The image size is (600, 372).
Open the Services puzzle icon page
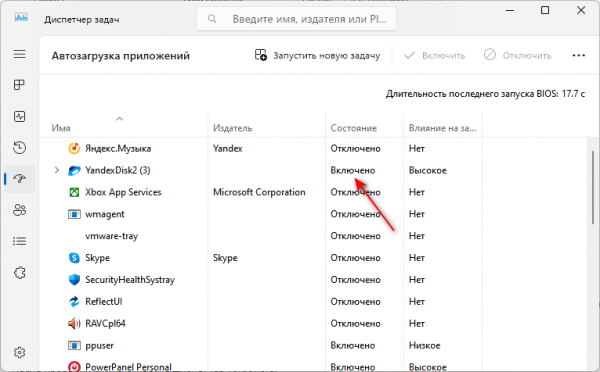(20, 273)
